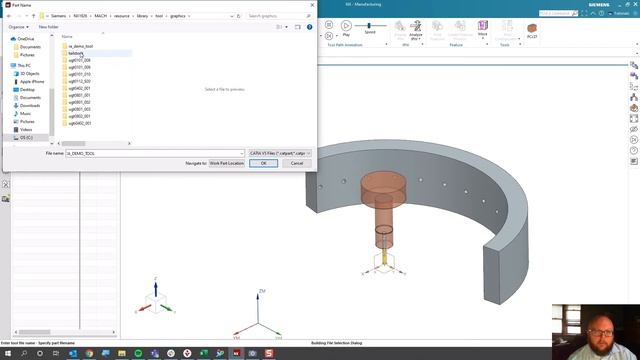The width and height of the screenshot is (640, 360).
Task: Click the stop animation icon in the ribbon
Action: [329, 25]
